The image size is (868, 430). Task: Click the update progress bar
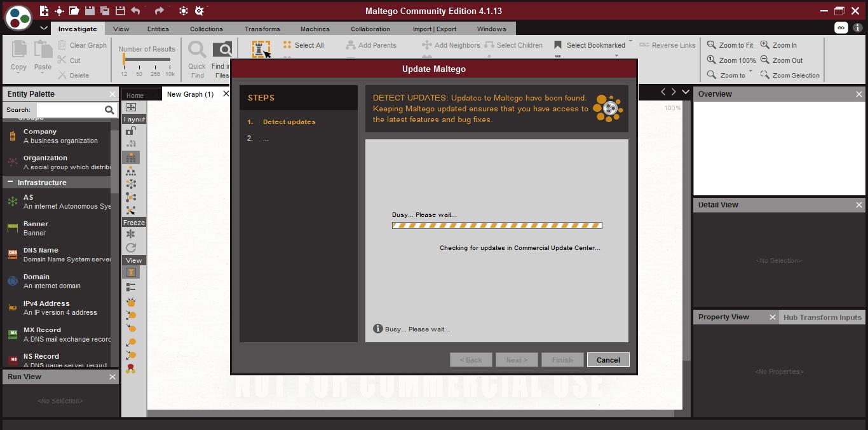(497, 225)
